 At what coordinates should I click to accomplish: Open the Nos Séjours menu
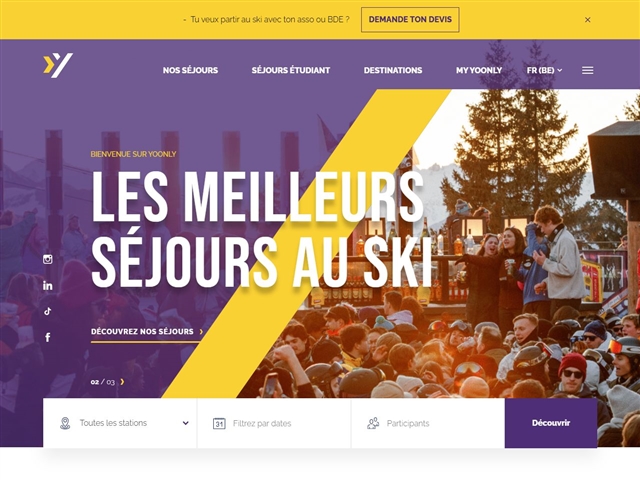pos(190,70)
